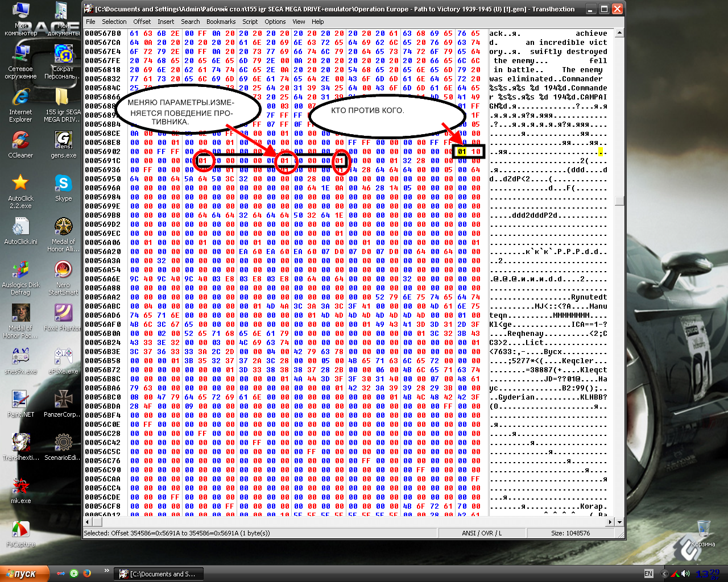Viewport: 728px width, 582px height.
Task: Click the vertical scrollbar down arrow
Action: (x=619, y=521)
